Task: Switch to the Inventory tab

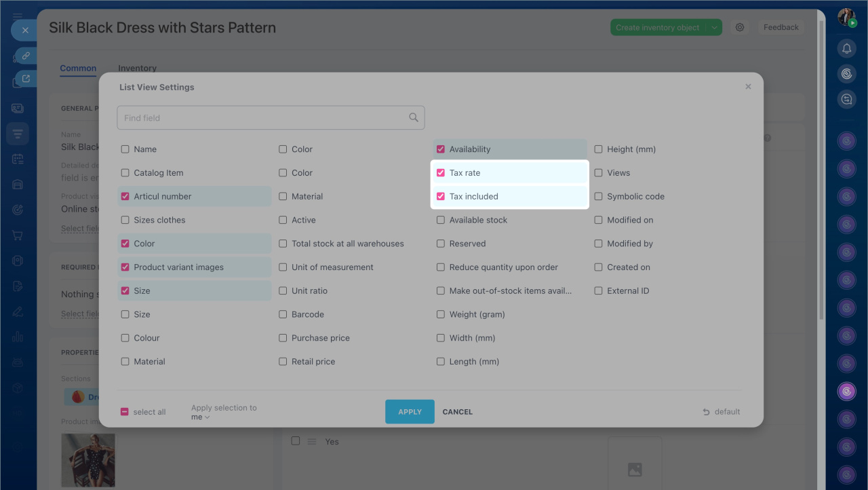Action: click(x=137, y=69)
